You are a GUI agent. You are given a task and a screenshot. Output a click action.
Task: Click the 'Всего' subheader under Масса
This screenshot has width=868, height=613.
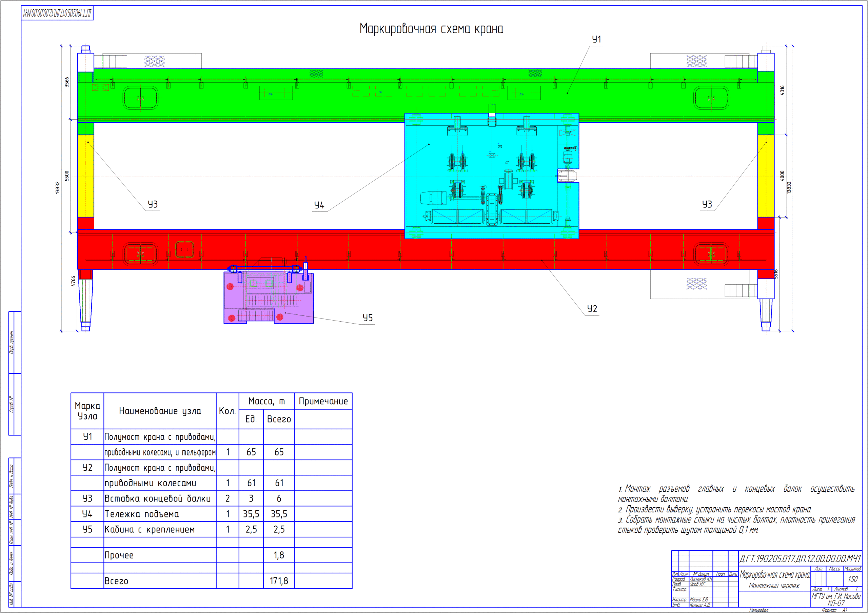(x=279, y=419)
